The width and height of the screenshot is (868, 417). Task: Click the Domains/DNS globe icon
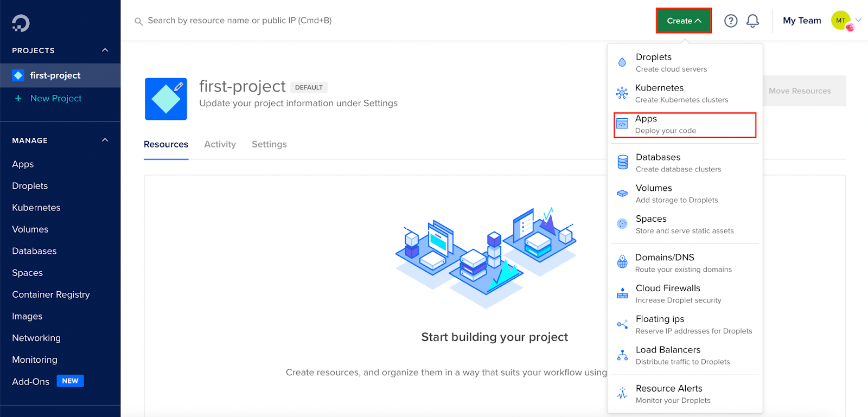(622, 262)
